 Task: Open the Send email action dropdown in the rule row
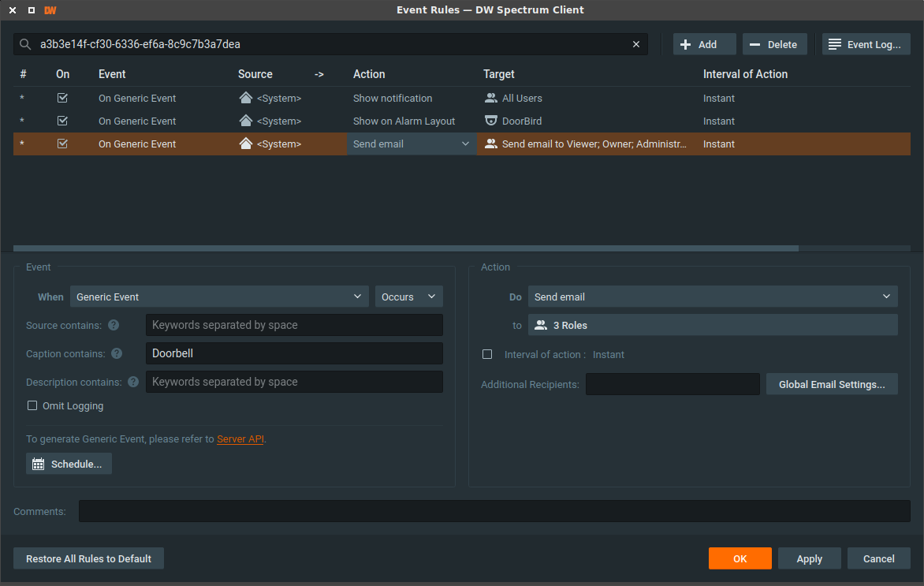412,144
